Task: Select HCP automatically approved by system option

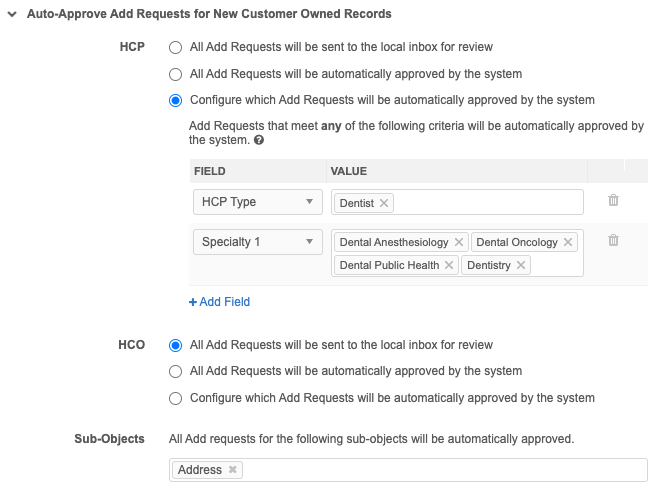Action: click(x=176, y=74)
